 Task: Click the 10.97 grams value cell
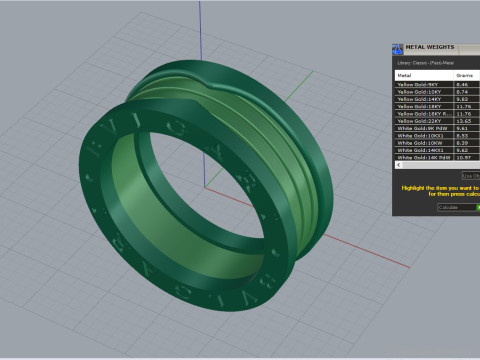pos(467,157)
